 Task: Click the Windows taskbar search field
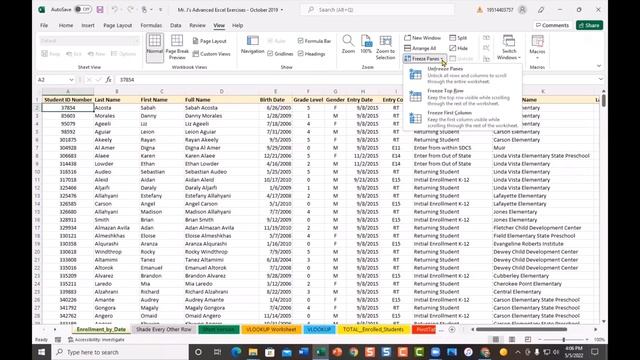(120, 352)
